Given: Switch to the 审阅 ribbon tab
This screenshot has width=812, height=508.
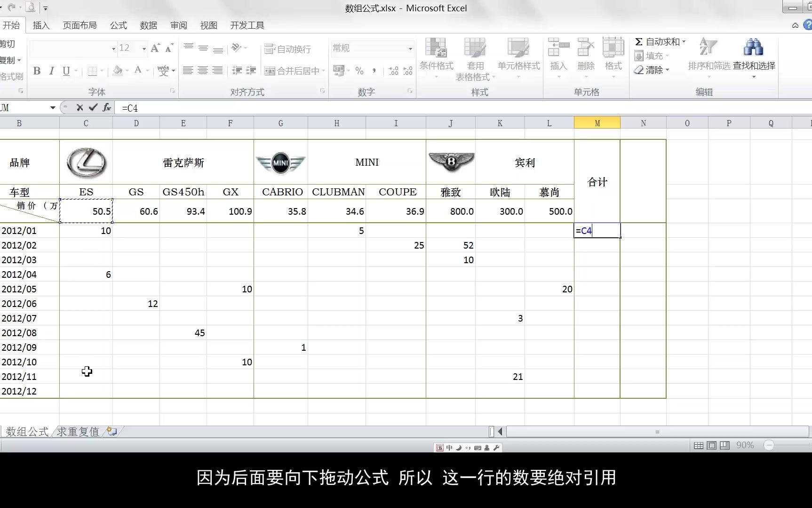Looking at the screenshot, I should point(179,25).
